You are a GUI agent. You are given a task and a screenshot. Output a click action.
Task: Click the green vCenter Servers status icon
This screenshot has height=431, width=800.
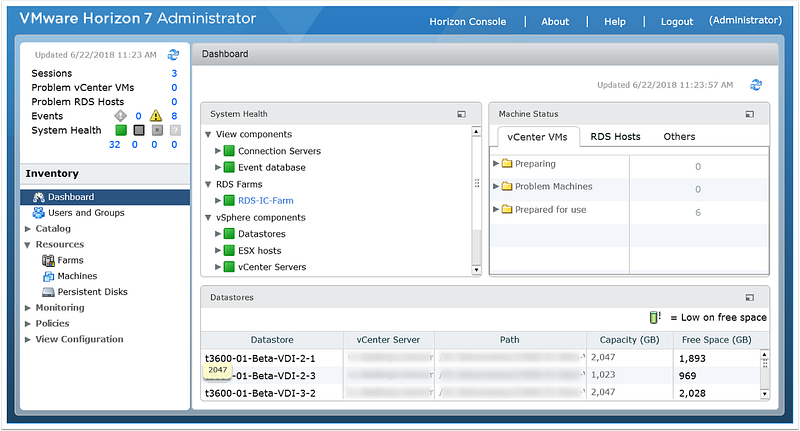click(230, 267)
